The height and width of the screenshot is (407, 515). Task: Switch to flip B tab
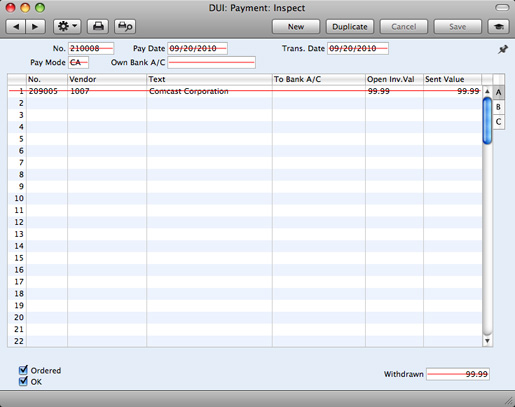coord(498,107)
